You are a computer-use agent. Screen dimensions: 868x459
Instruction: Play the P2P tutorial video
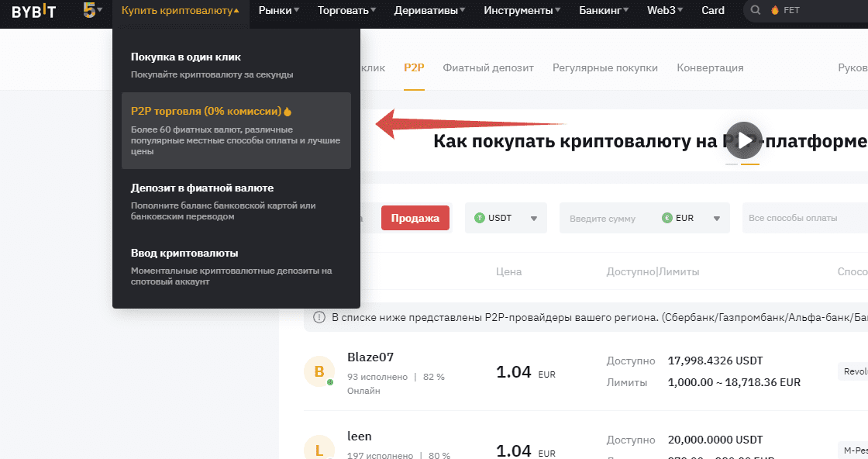(x=744, y=140)
